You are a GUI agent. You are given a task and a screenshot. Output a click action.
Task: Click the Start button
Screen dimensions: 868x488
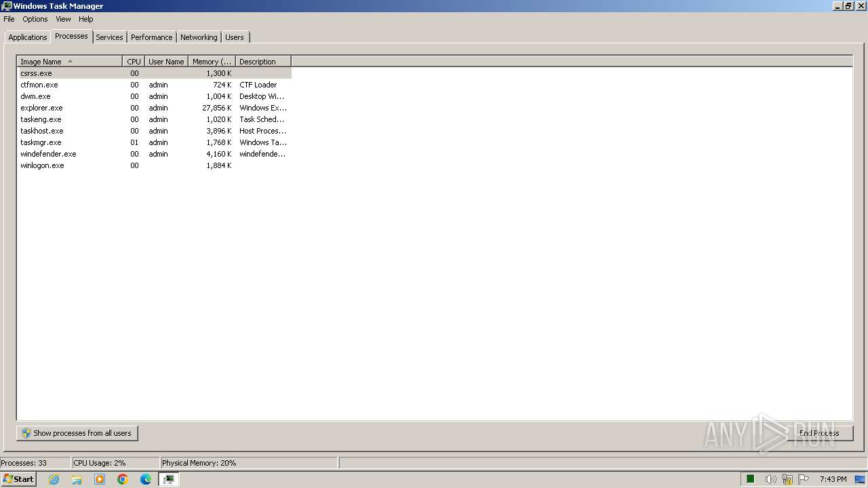pyautogui.click(x=18, y=479)
